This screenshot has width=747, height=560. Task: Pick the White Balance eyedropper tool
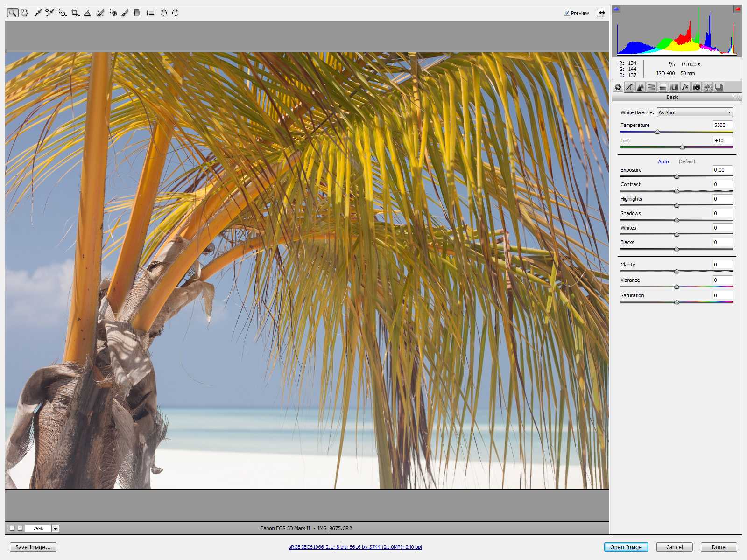[38, 13]
